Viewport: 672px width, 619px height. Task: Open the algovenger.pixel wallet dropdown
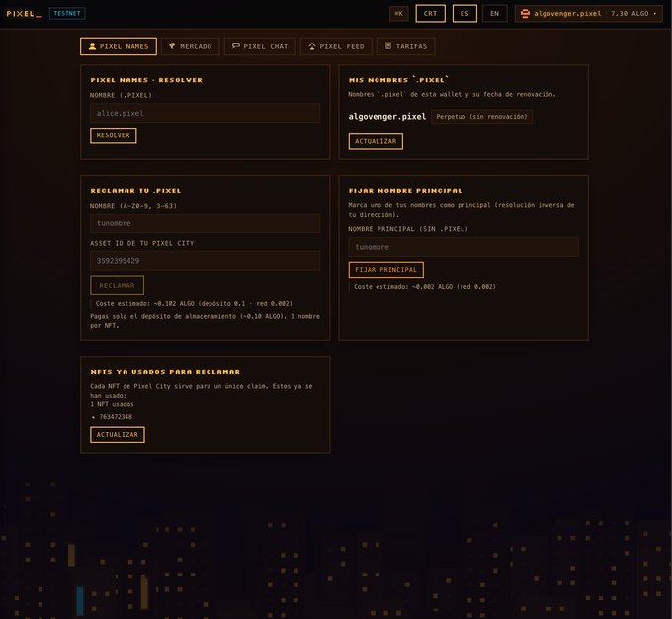coord(588,14)
